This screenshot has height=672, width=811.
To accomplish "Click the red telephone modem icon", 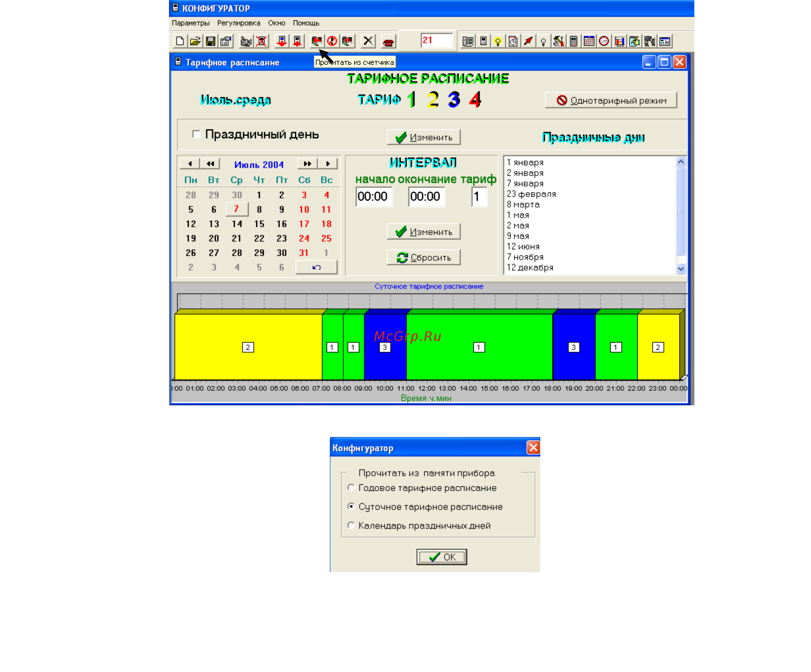I will click(388, 41).
